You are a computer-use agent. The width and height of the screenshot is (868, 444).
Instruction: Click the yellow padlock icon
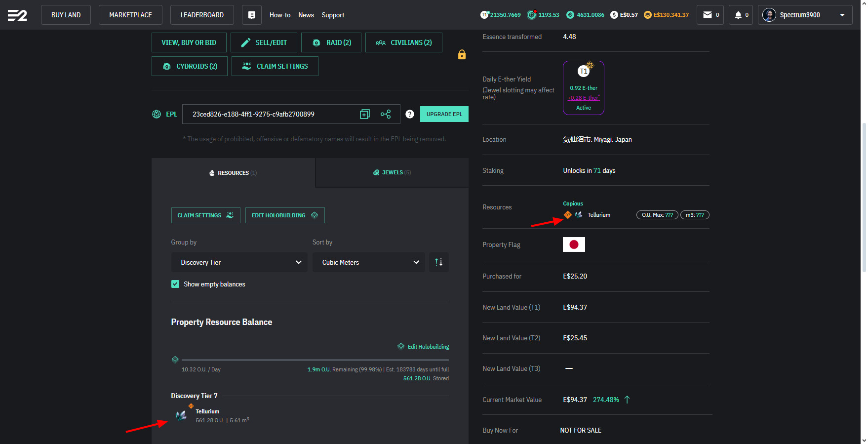click(462, 54)
